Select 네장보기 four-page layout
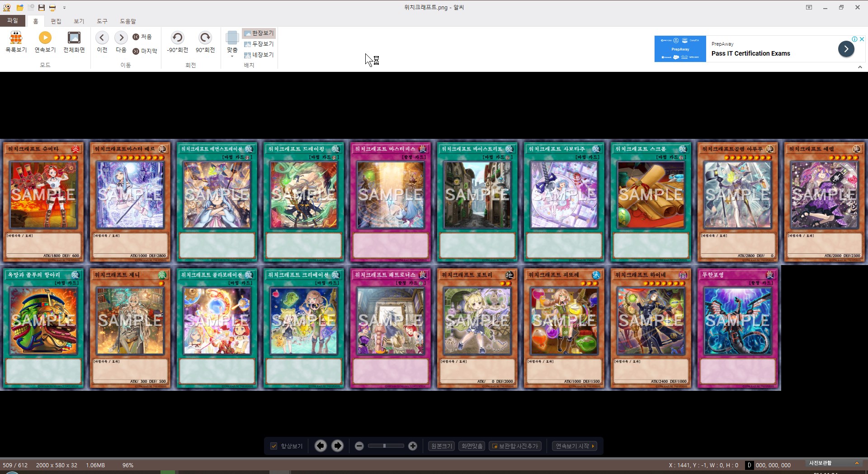Viewport: 868px width, 474px height. point(259,55)
